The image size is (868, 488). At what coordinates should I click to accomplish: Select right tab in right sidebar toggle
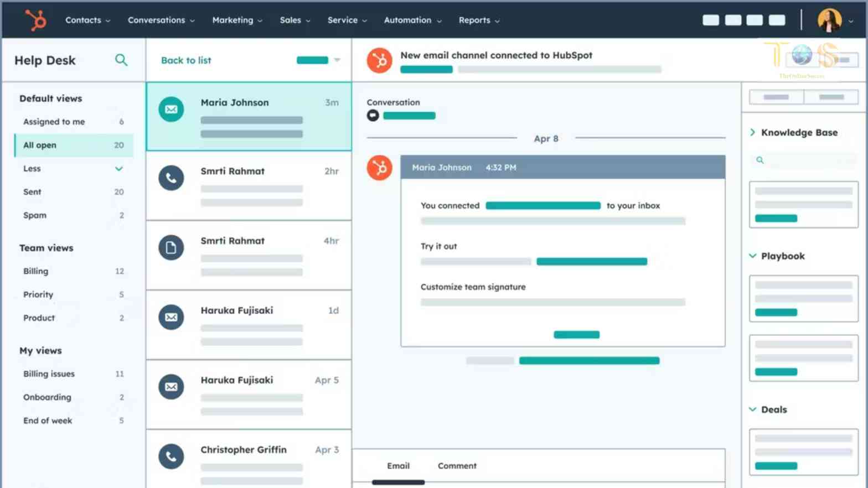tap(831, 97)
